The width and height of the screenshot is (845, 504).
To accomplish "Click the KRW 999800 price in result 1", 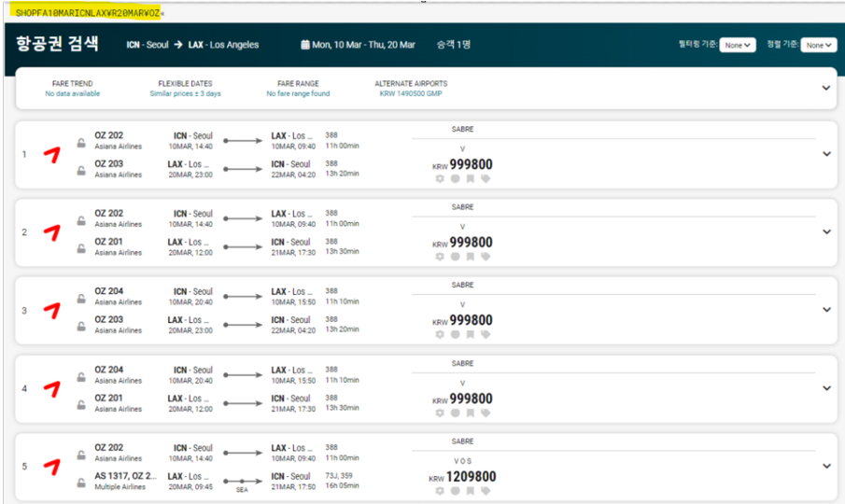I will tap(462, 164).
